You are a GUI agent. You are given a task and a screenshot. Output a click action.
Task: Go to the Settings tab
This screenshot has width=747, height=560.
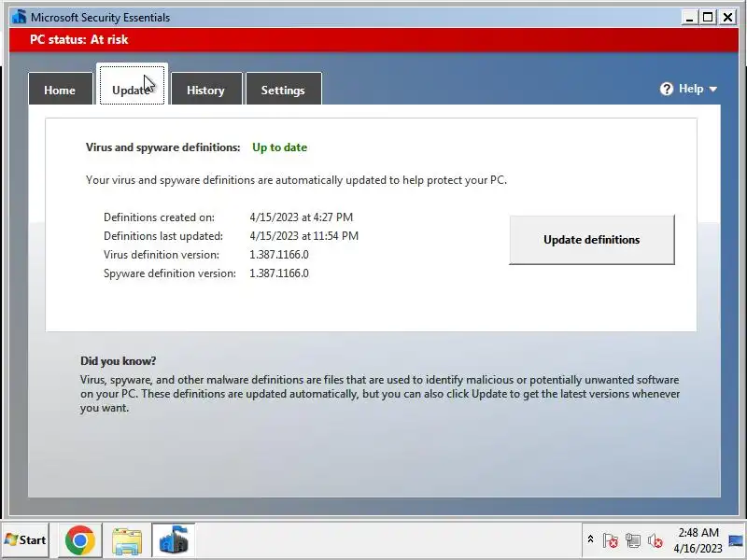284,89
